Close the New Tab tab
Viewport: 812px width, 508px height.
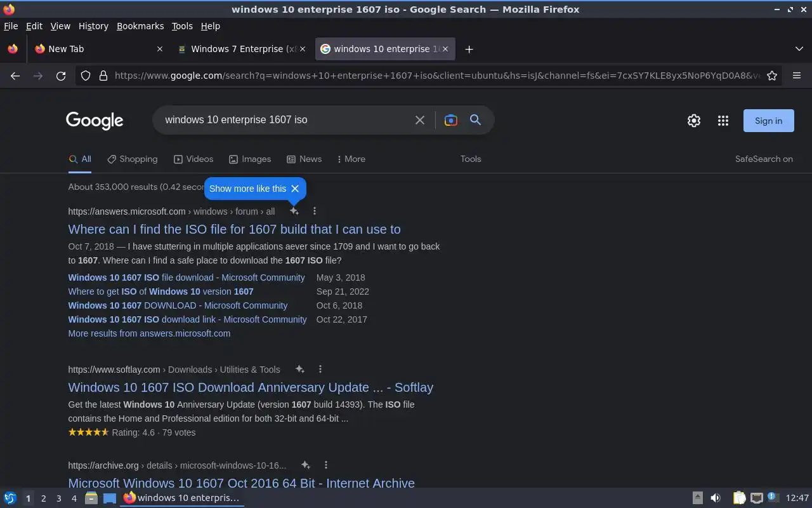point(159,49)
